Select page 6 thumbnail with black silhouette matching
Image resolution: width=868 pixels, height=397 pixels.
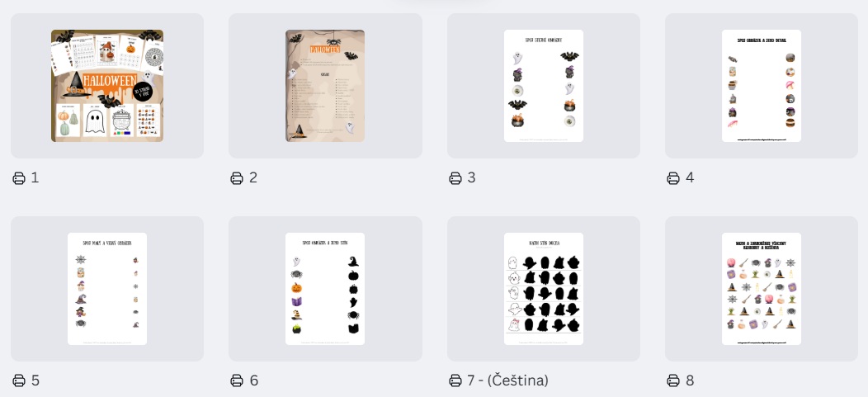325,289
